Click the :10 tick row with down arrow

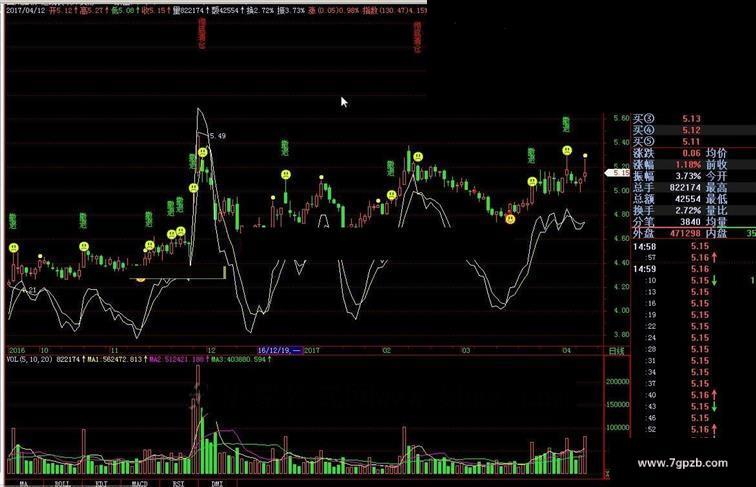click(x=694, y=281)
